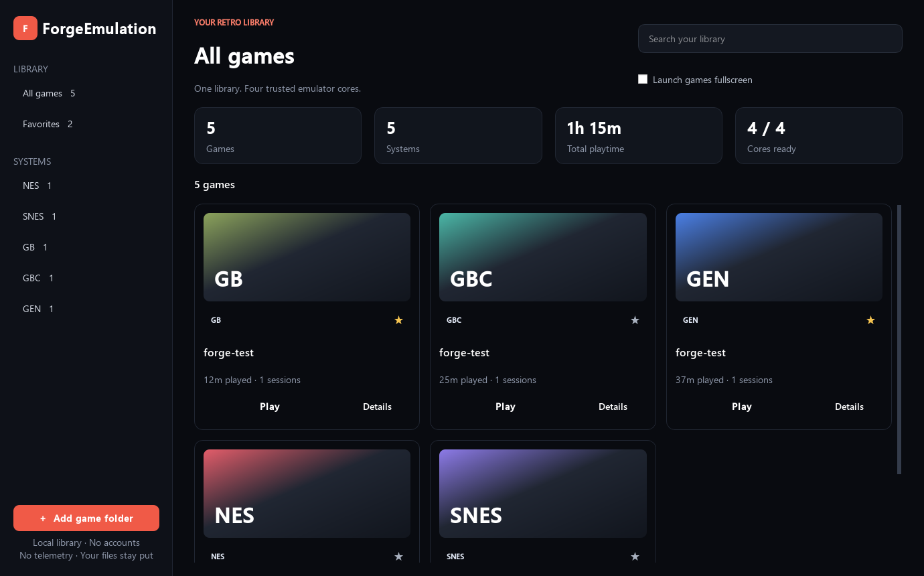Click Add game folder button
The height and width of the screenshot is (576, 924).
coord(86,518)
